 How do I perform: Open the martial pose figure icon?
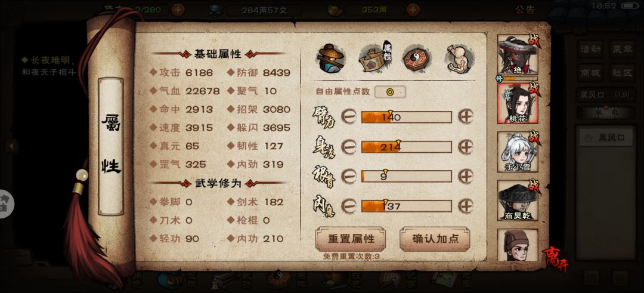coord(459,58)
